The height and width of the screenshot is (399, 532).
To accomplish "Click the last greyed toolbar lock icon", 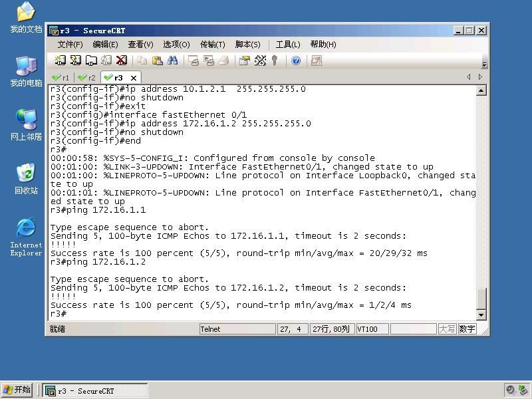I will [x=317, y=61].
